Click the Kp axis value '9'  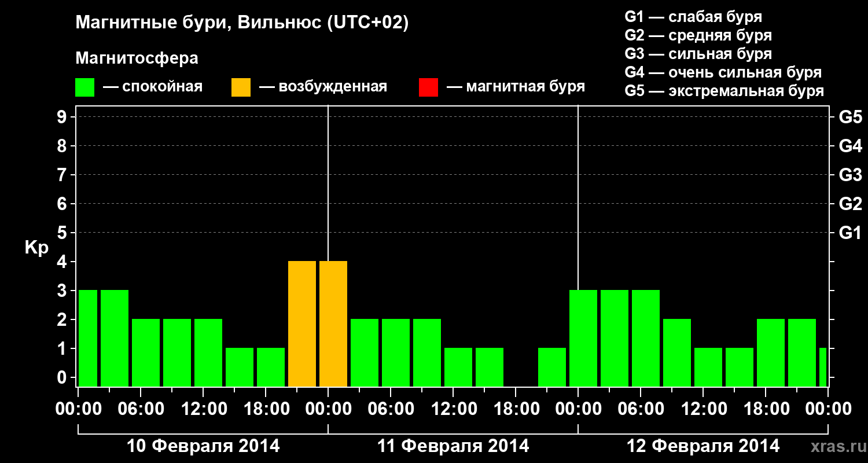point(62,117)
